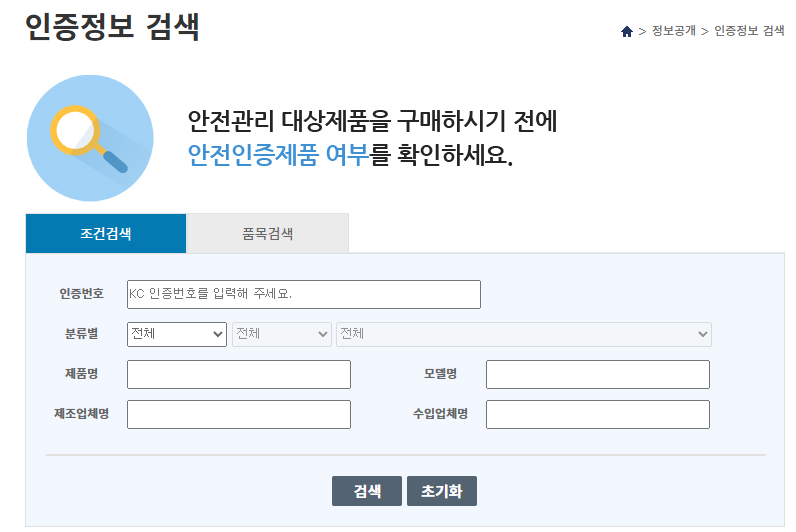Switch to the 품목검색 tab

(267, 233)
